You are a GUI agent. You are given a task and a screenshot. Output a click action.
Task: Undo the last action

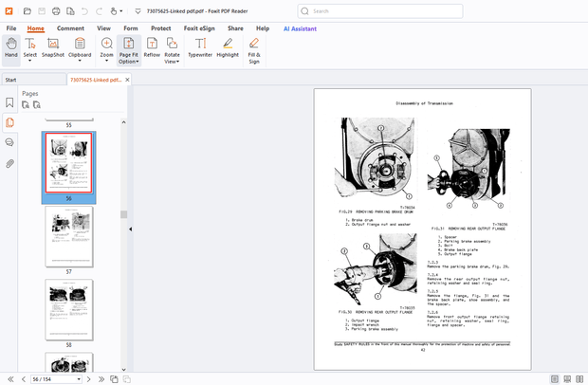click(x=84, y=11)
